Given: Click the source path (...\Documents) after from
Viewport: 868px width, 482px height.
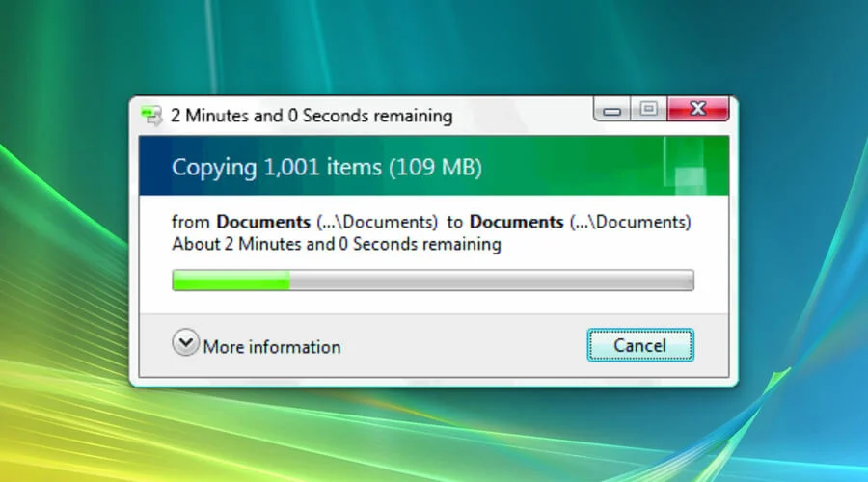Looking at the screenshot, I should point(377,222).
